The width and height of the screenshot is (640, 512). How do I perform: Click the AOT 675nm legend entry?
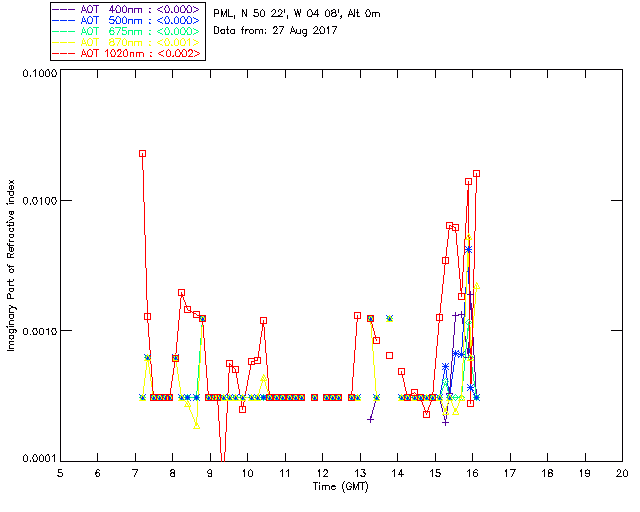pyautogui.click(x=126, y=31)
